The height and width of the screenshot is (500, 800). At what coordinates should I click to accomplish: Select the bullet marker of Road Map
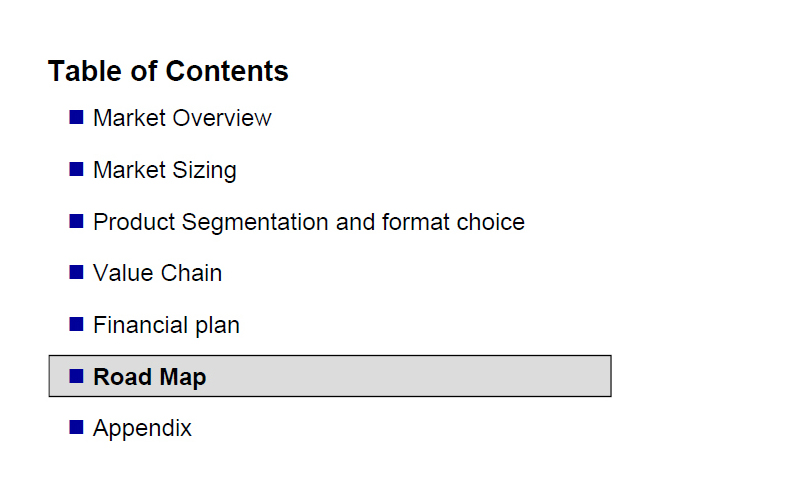[77, 376]
